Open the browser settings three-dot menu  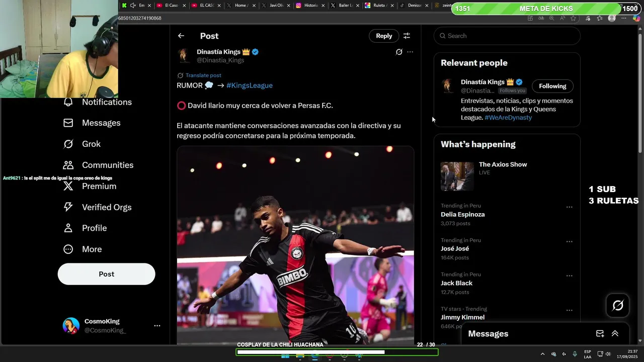(x=624, y=18)
